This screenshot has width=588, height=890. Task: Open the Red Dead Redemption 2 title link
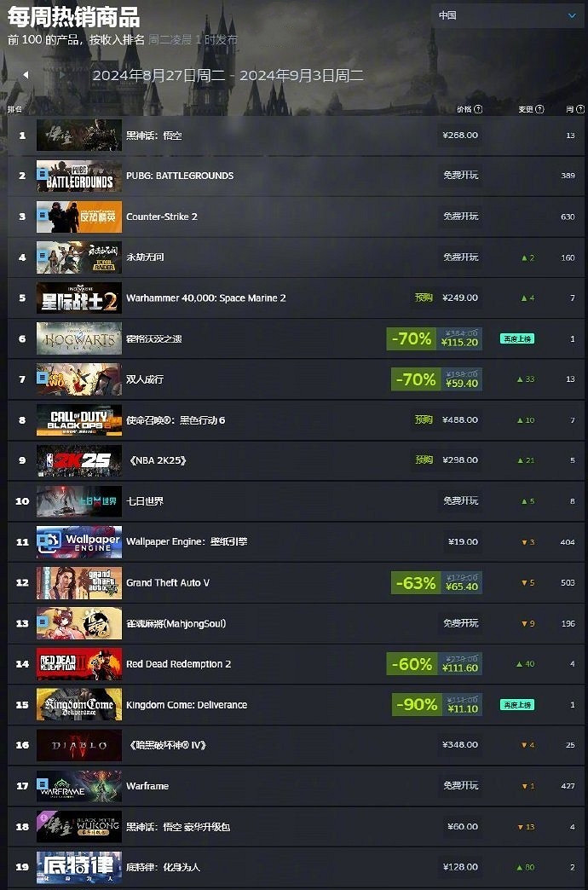click(178, 664)
